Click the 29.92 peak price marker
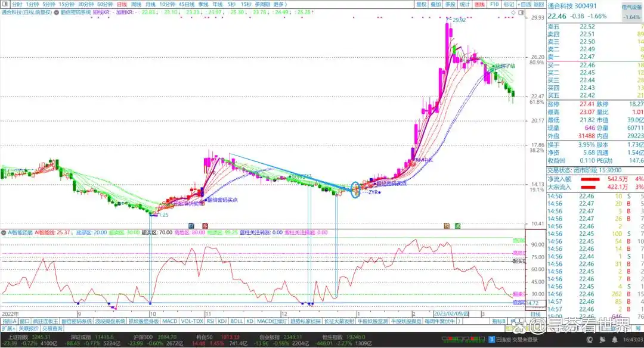 click(458, 20)
